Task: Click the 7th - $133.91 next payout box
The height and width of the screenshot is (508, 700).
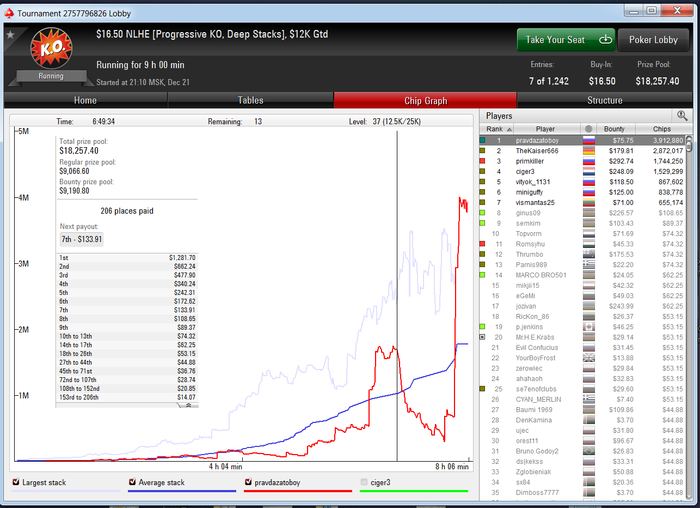Action: point(82,239)
